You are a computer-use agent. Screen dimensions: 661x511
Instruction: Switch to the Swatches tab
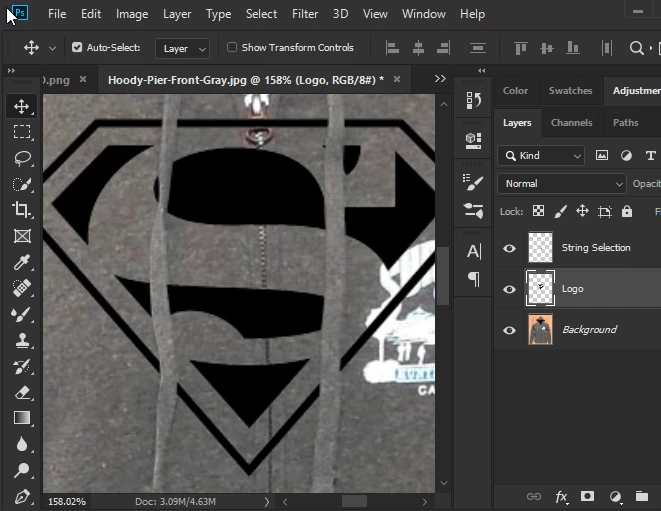coord(570,91)
